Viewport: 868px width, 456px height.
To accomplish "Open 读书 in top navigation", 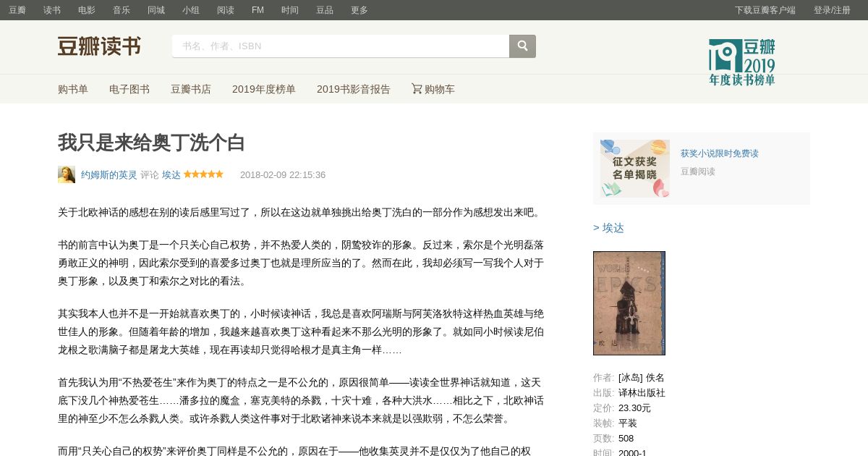I will (52, 10).
